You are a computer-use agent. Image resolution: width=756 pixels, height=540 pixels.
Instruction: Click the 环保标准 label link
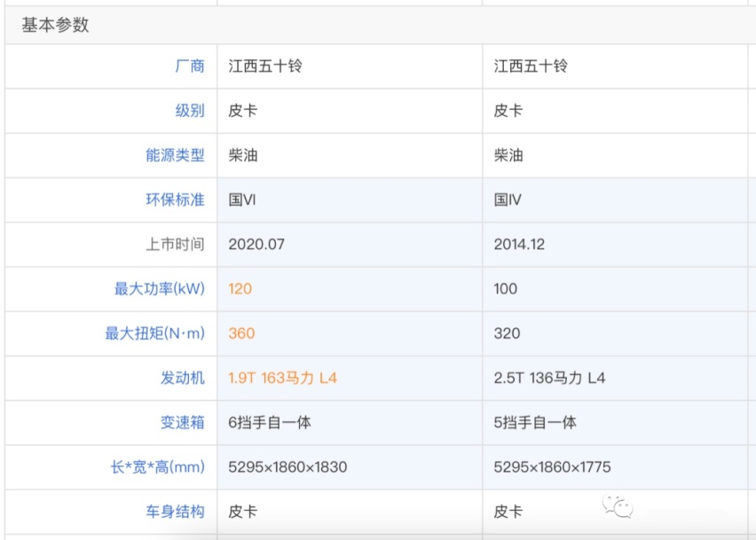[175, 200]
